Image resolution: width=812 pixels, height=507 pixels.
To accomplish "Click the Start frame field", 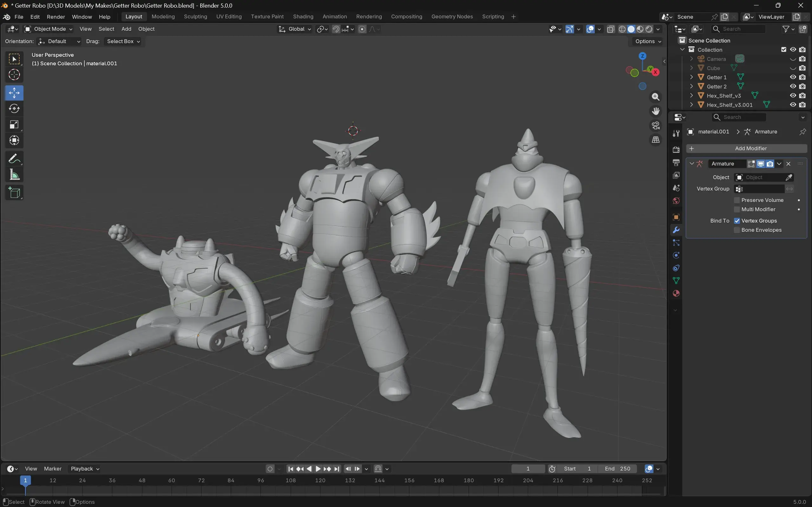I will tap(577, 469).
